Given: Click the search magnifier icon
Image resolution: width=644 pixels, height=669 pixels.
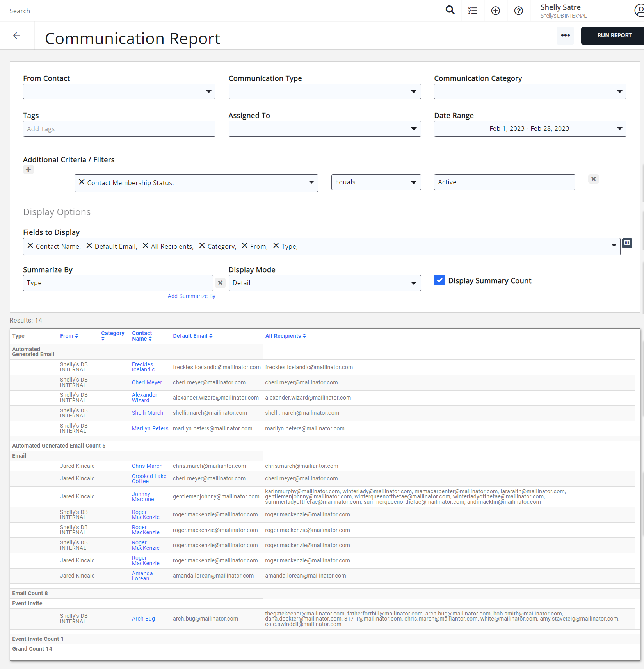Looking at the screenshot, I should tap(450, 10).
